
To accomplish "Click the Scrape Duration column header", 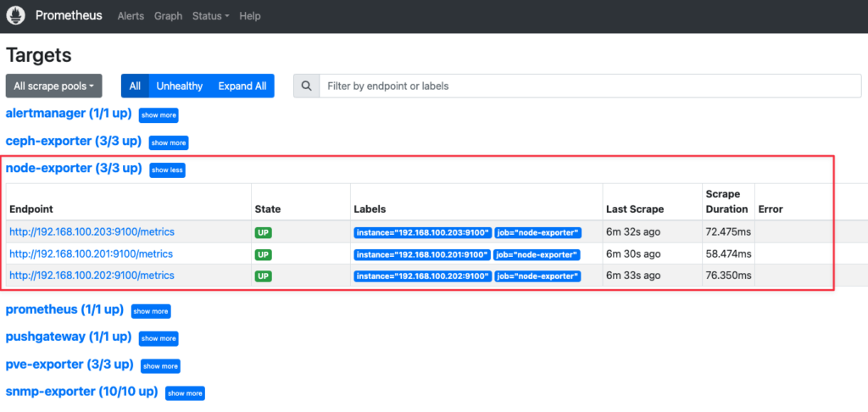I will tap(726, 202).
